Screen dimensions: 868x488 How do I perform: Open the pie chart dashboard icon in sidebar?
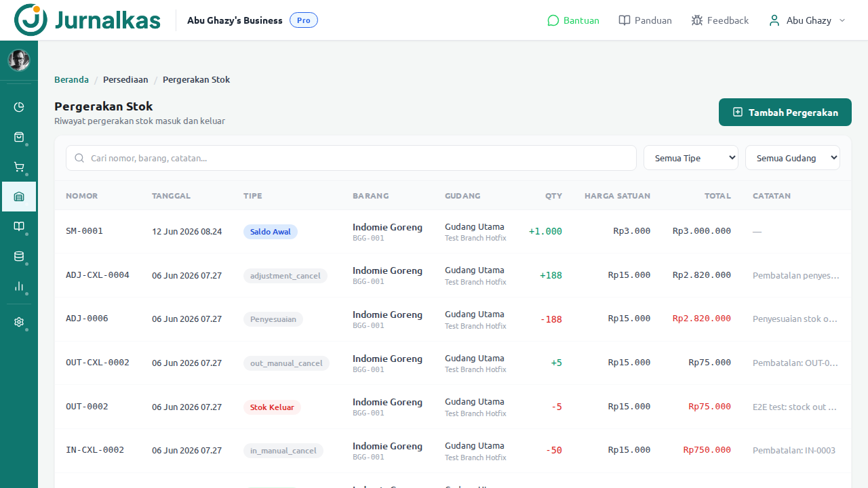[19, 107]
